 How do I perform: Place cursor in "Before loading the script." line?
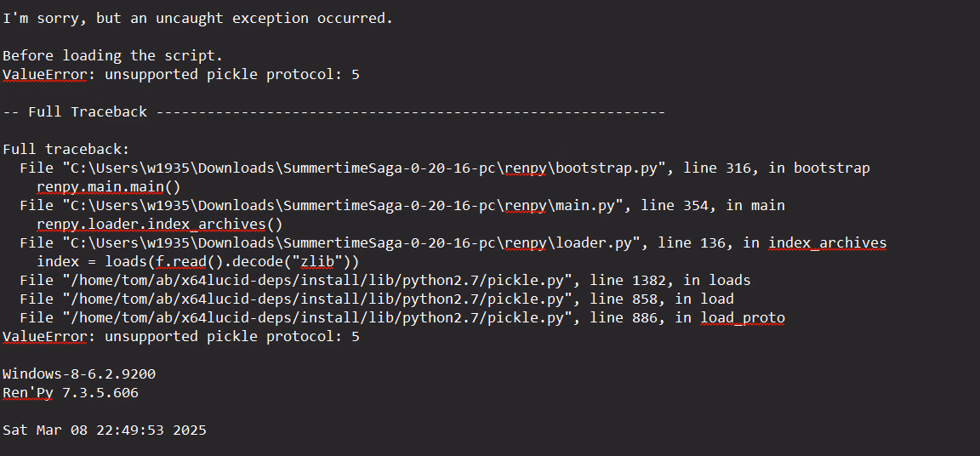(x=112, y=55)
